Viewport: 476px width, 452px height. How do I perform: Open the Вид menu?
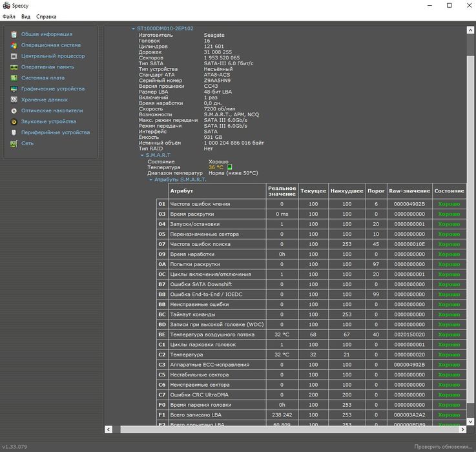(x=26, y=17)
